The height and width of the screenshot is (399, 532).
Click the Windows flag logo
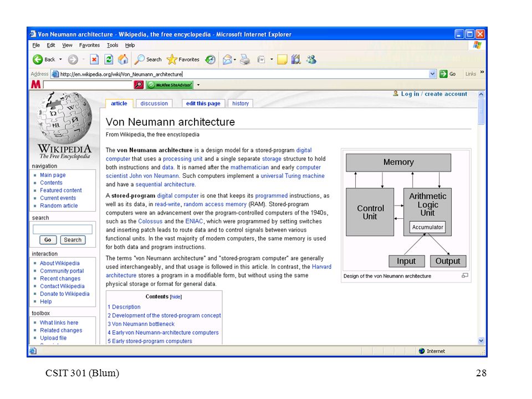coord(477,45)
